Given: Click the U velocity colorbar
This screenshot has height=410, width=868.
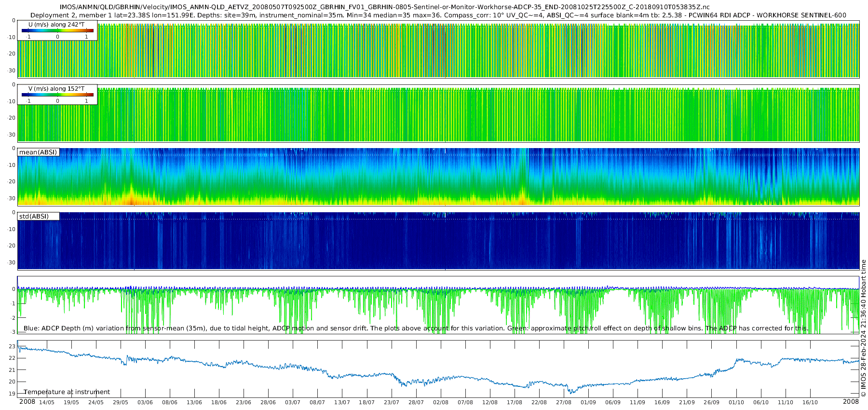Looking at the screenshot, I should point(57,31).
